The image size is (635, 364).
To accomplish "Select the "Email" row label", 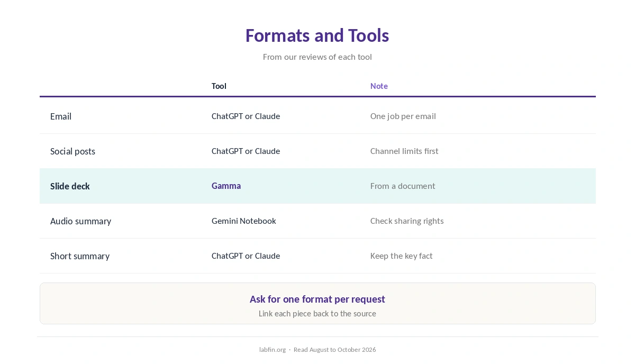I will (61, 116).
